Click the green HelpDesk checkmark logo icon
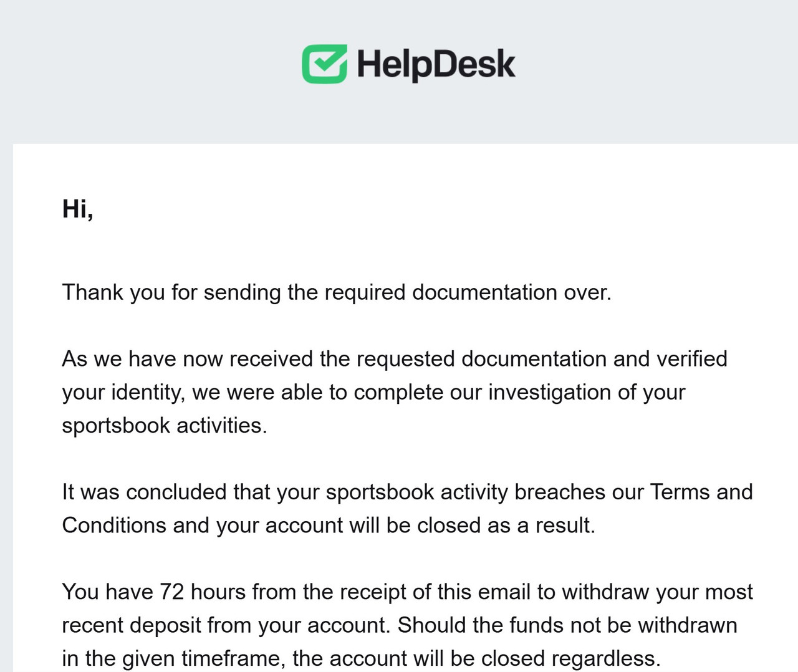 click(x=324, y=64)
